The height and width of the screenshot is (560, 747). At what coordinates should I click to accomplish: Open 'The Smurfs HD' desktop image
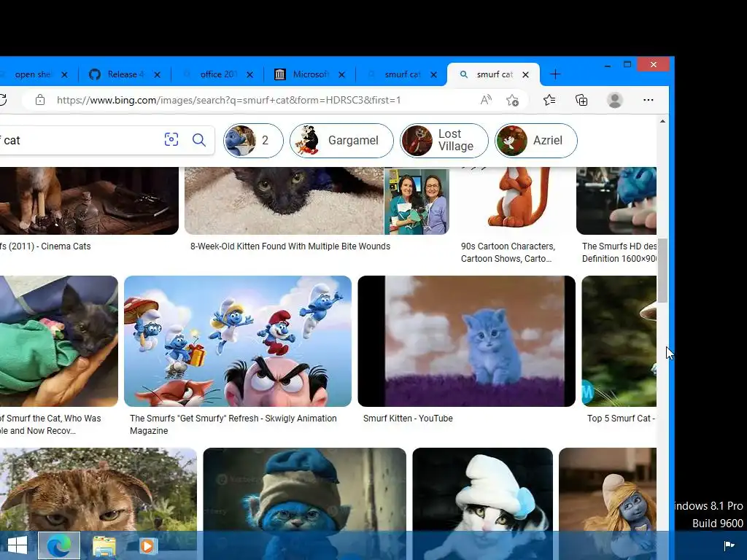[x=616, y=201]
